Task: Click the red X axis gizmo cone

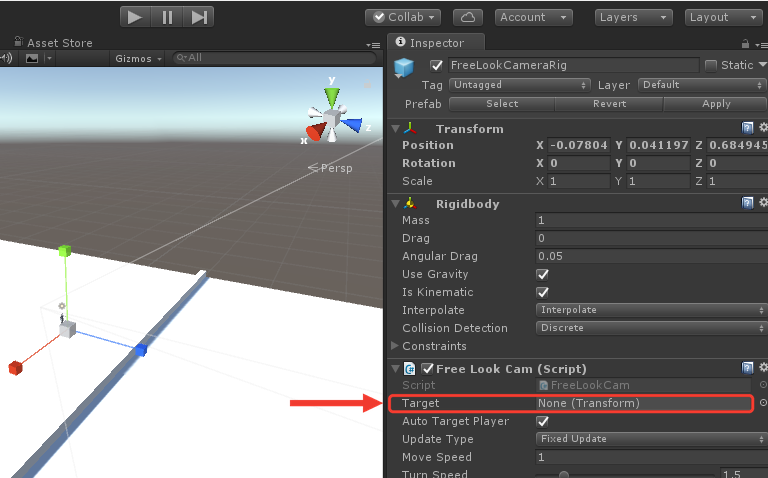Action: pyautogui.click(x=316, y=131)
